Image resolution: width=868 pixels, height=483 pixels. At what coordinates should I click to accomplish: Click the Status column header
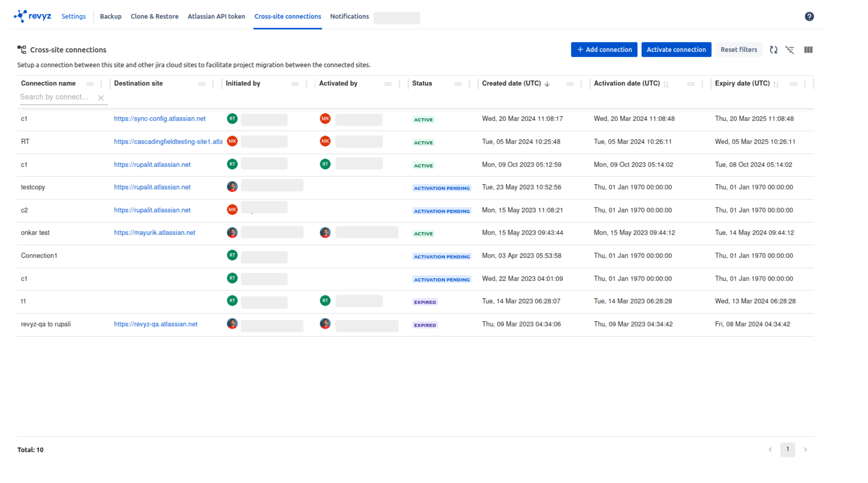tap(422, 84)
